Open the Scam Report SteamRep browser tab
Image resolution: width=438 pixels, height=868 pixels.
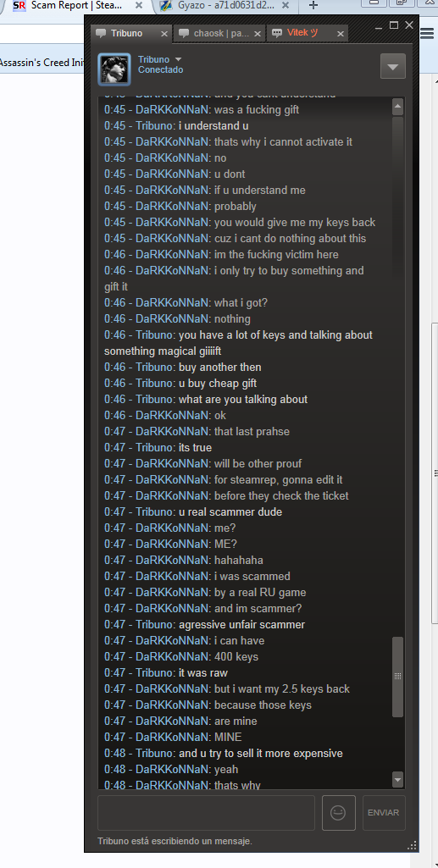click(76, 6)
